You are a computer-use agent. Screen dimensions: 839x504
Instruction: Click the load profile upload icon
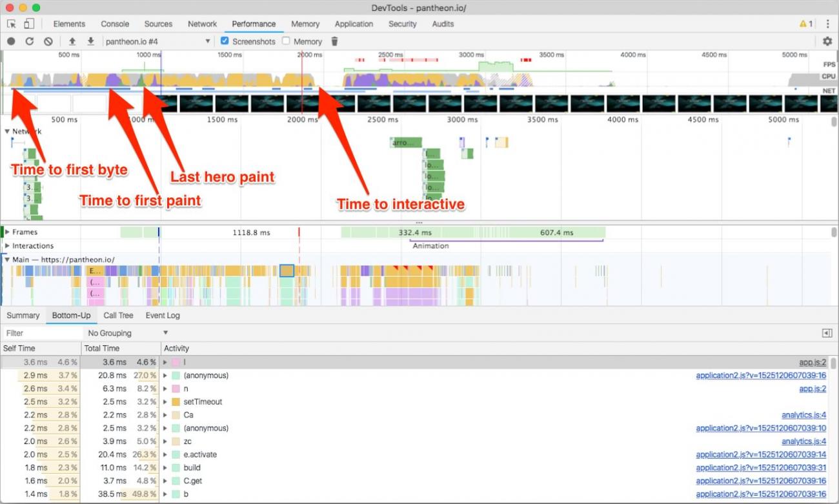click(x=72, y=41)
